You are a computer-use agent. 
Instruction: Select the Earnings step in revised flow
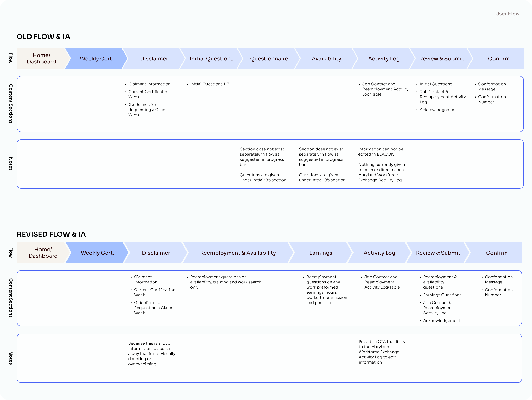(321, 253)
